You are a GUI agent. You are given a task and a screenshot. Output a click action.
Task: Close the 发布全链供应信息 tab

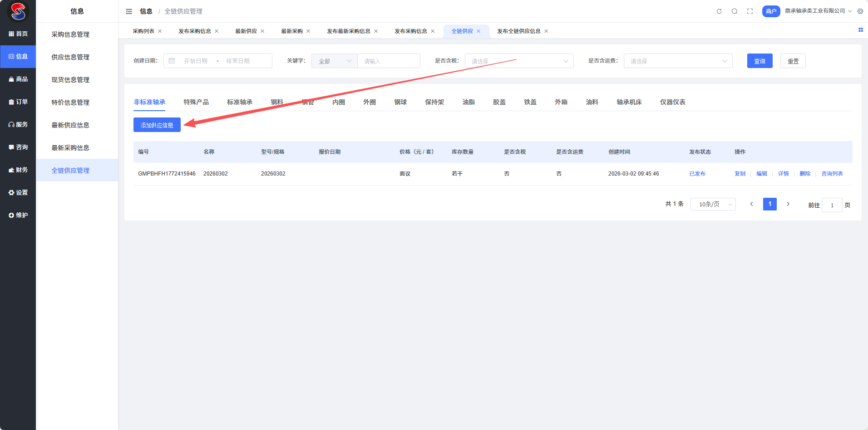546,31
